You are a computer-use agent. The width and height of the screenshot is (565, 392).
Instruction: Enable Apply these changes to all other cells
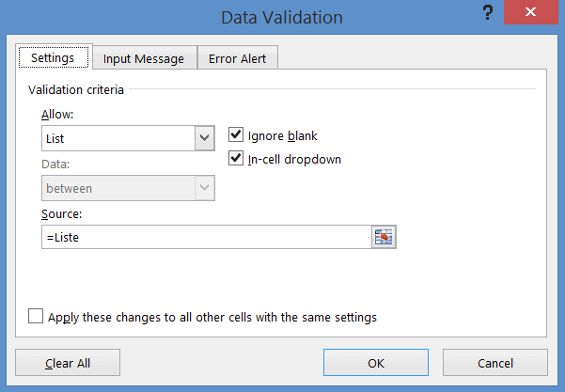click(x=36, y=317)
